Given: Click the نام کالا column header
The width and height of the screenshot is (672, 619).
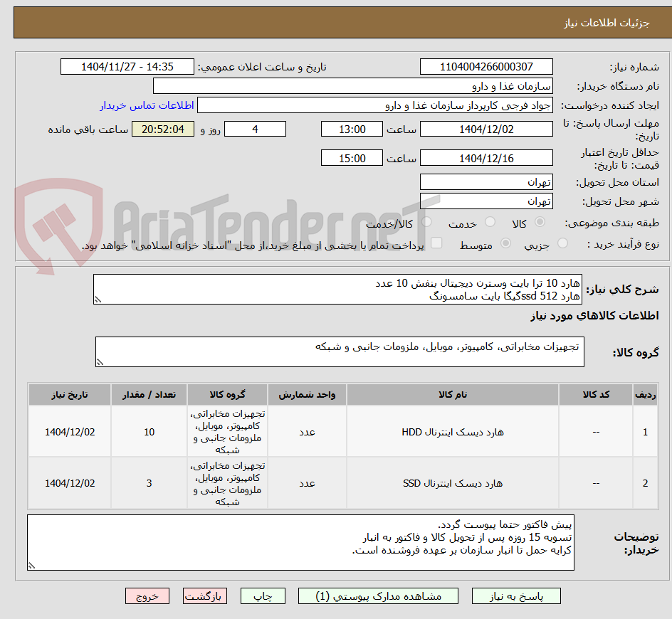Looking at the screenshot, I should [453, 395].
